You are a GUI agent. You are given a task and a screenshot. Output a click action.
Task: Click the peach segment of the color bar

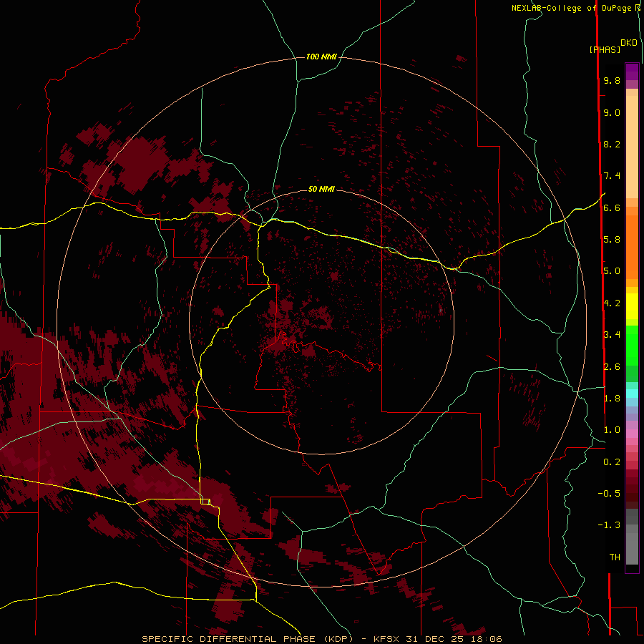632,147
